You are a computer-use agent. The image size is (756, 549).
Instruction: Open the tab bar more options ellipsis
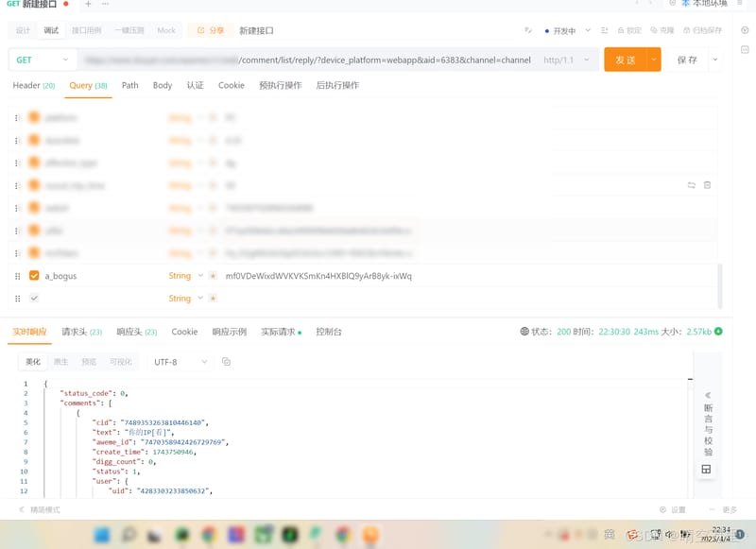[105, 4]
